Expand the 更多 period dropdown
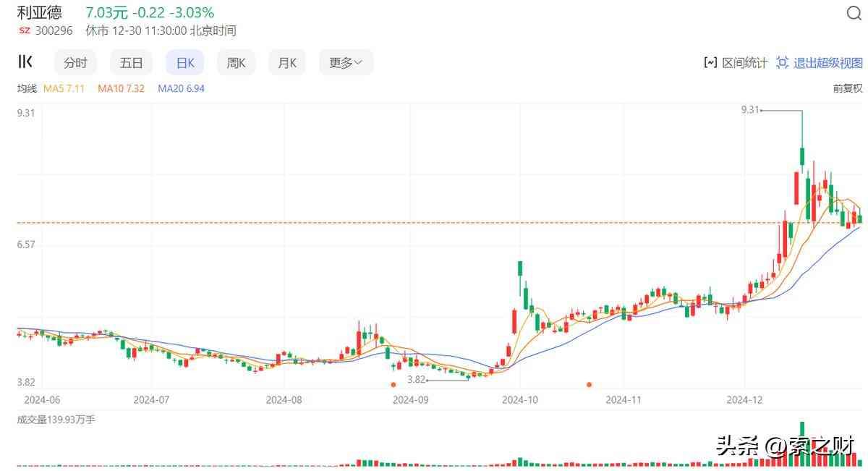Image resolution: width=868 pixels, height=471 pixels. tap(346, 63)
